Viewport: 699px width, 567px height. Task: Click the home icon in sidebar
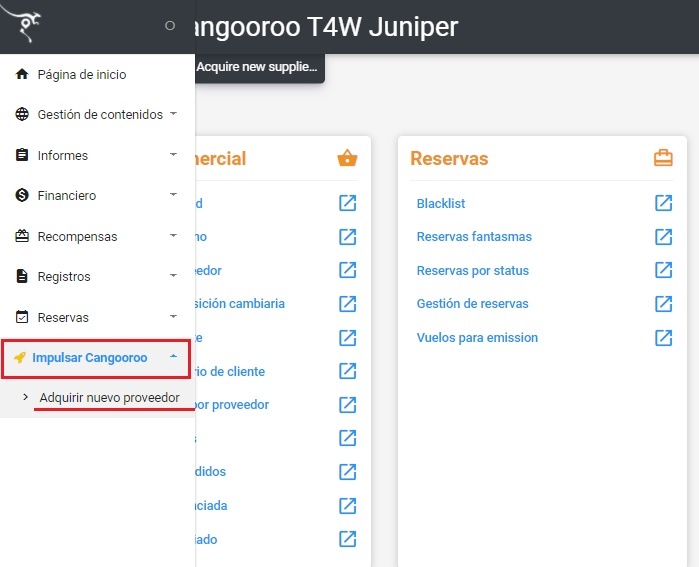tap(22, 74)
